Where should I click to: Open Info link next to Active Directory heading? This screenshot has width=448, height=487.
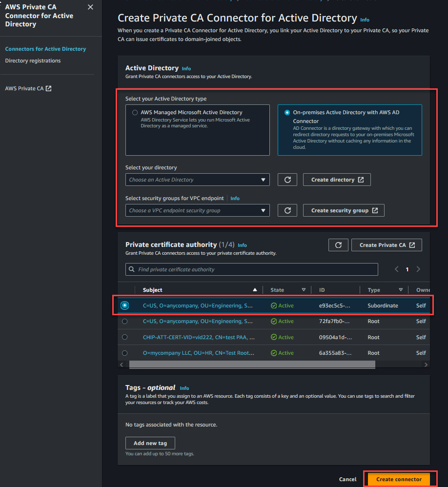click(x=186, y=69)
